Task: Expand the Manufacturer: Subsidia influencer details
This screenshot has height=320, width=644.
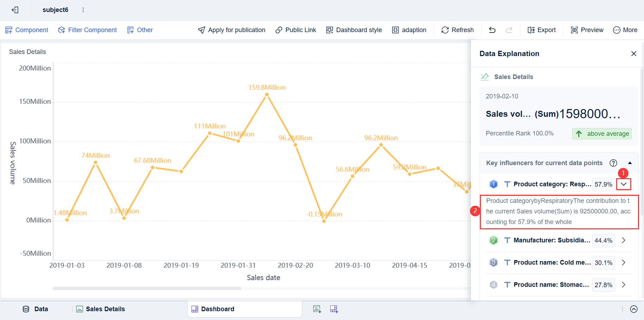Action: 624,240
